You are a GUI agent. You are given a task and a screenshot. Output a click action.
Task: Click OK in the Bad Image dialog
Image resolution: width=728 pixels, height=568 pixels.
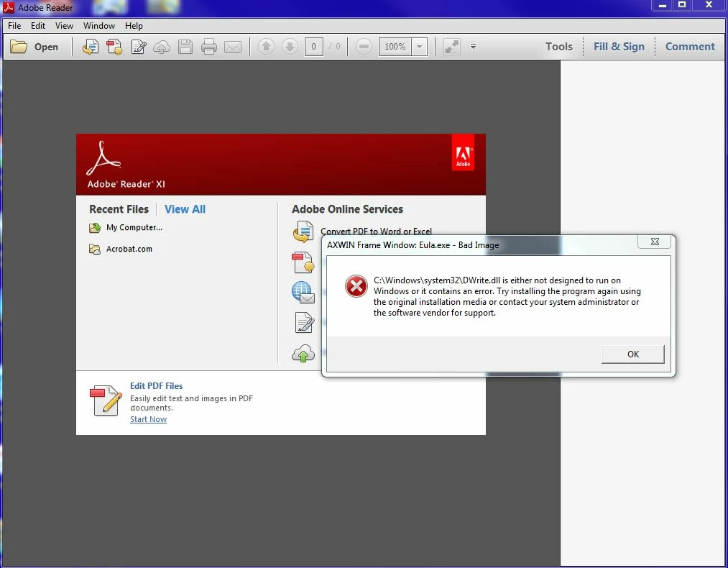[x=633, y=354]
